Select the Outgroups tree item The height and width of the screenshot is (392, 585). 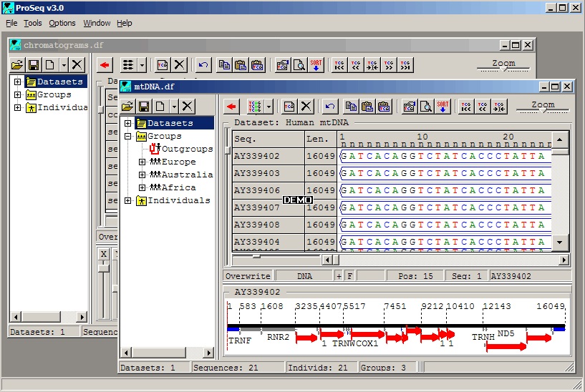[187, 149]
